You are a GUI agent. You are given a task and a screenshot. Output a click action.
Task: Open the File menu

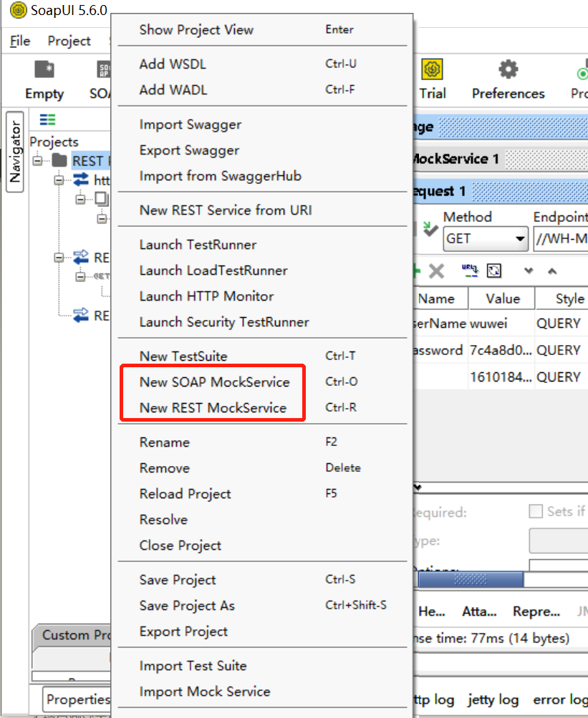(20, 42)
